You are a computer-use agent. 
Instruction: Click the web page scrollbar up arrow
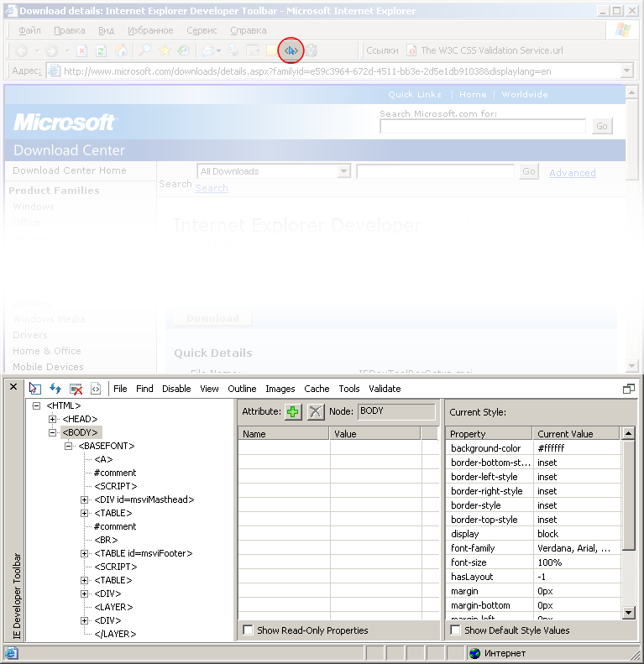click(631, 92)
